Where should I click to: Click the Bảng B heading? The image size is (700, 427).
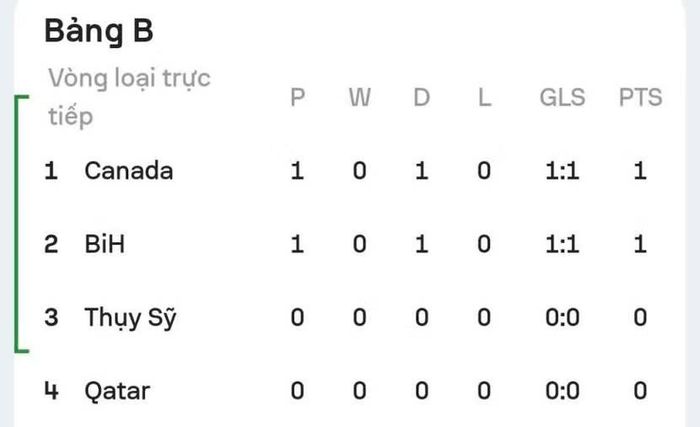point(99,31)
